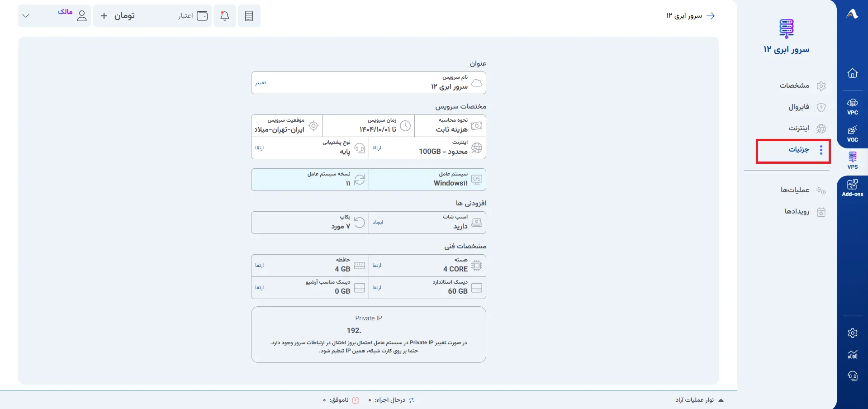Click ارتقا link for 4 CORE
Viewport: 868px width, 409px height.
pos(377,266)
